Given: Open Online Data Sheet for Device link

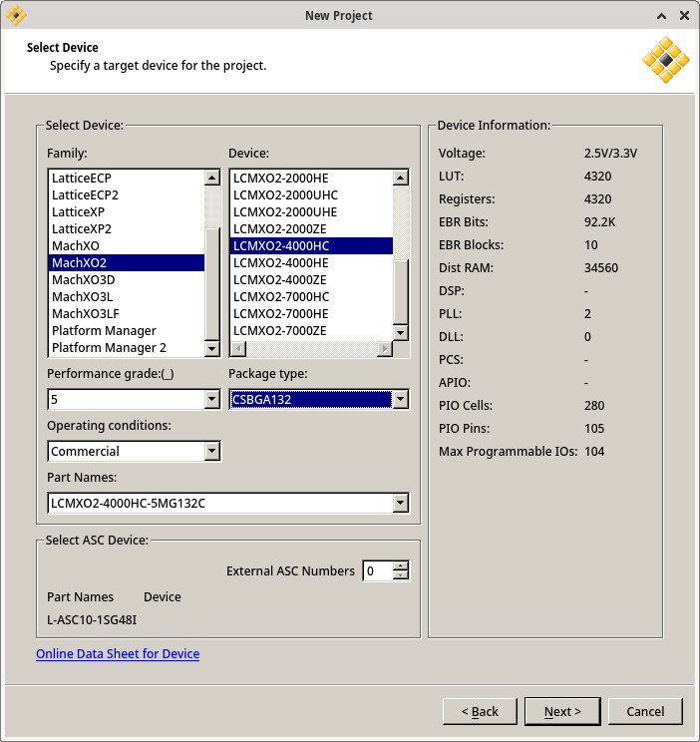Looking at the screenshot, I should click(118, 653).
